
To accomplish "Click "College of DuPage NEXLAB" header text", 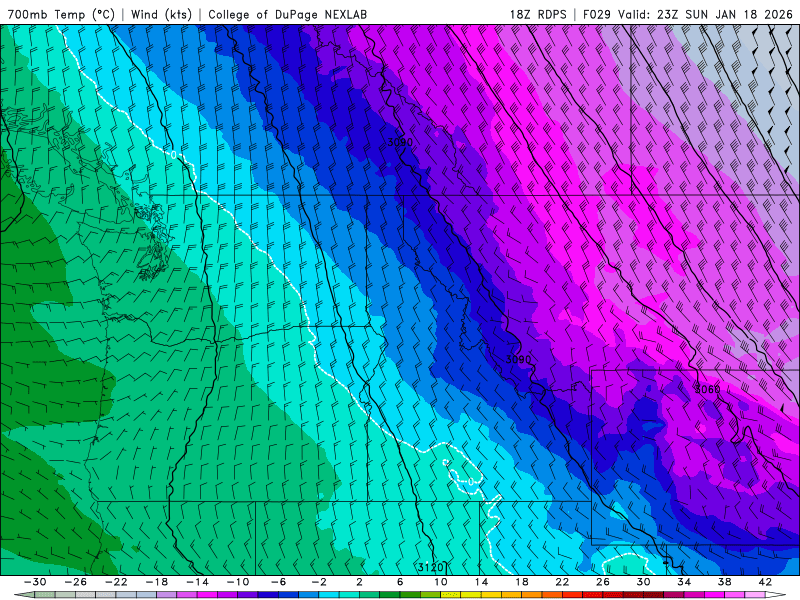I will click(287, 15).
